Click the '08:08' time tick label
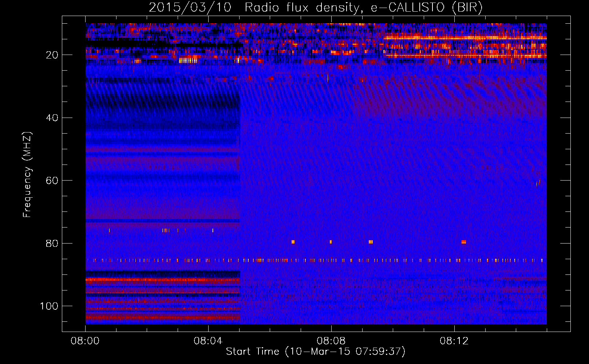The width and height of the screenshot is (589, 364). tap(331, 341)
